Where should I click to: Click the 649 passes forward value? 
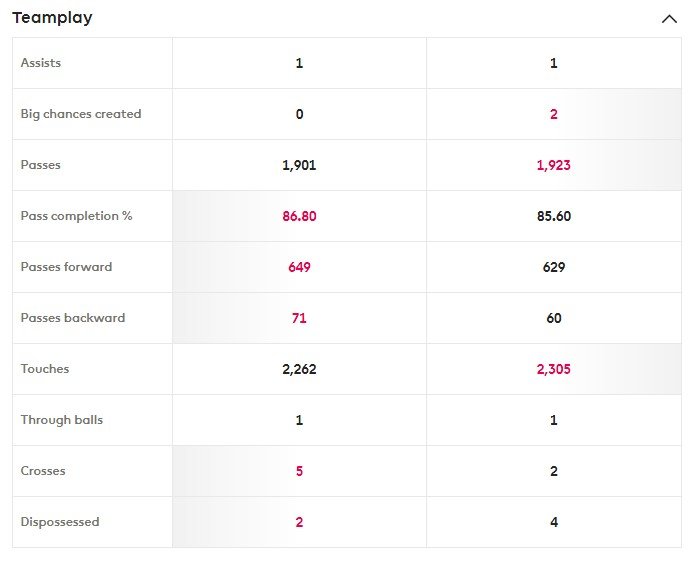pyautogui.click(x=299, y=267)
